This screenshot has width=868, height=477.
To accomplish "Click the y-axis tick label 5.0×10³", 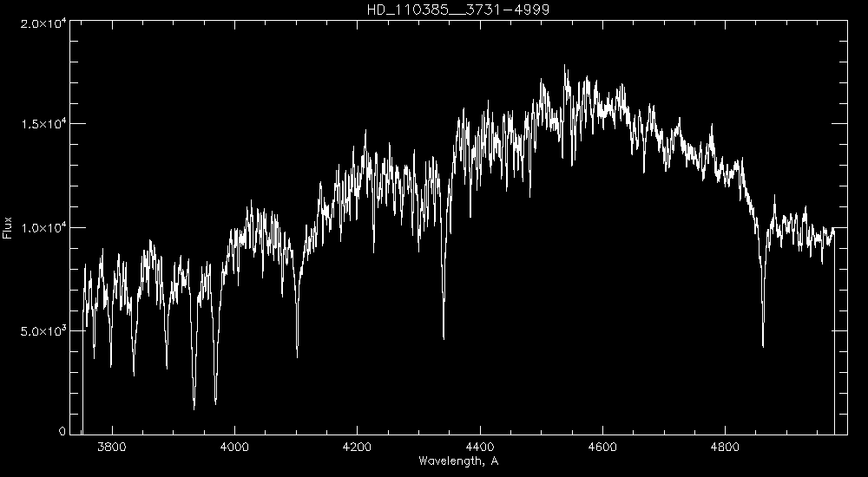I will pos(44,332).
